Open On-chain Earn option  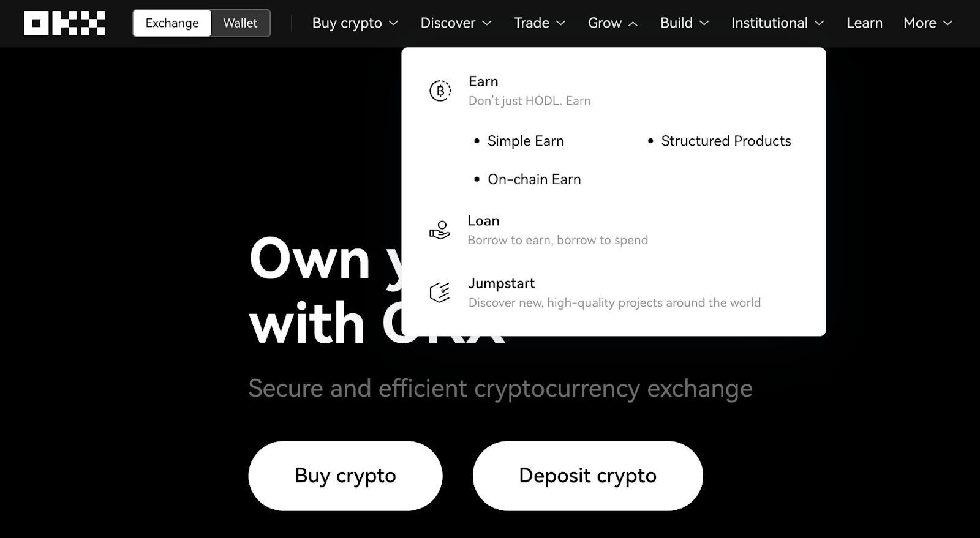(534, 180)
